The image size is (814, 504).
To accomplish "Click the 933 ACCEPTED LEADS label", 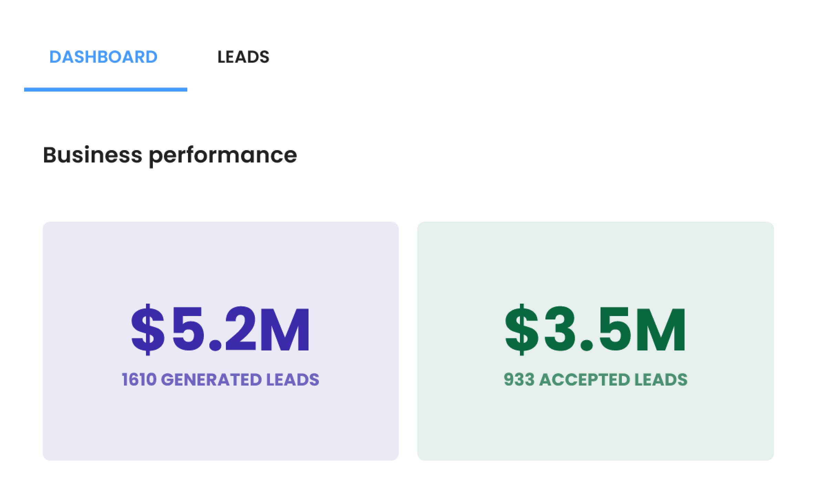I will [x=595, y=379].
